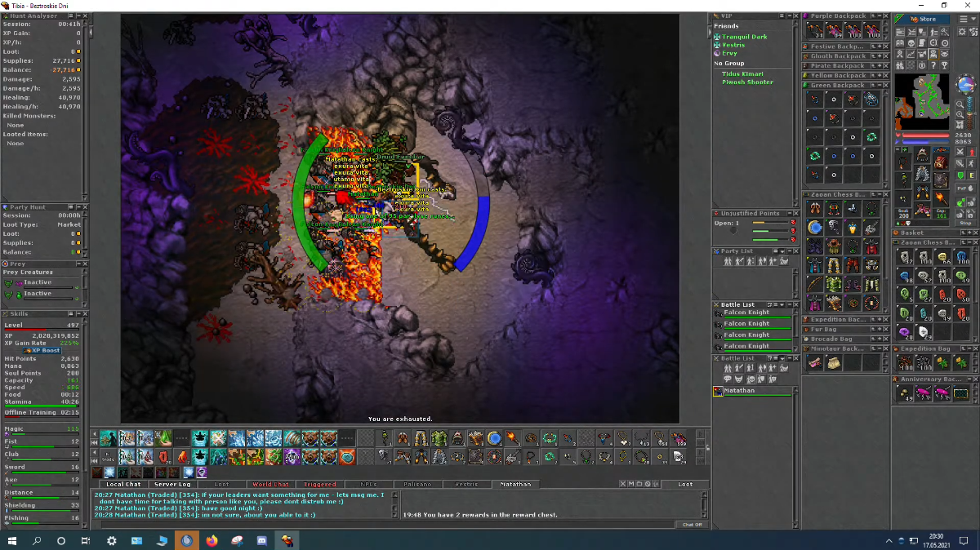The height and width of the screenshot is (550, 980).
Task: Click the minimap compass globe
Action: click(x=965, y=86)
